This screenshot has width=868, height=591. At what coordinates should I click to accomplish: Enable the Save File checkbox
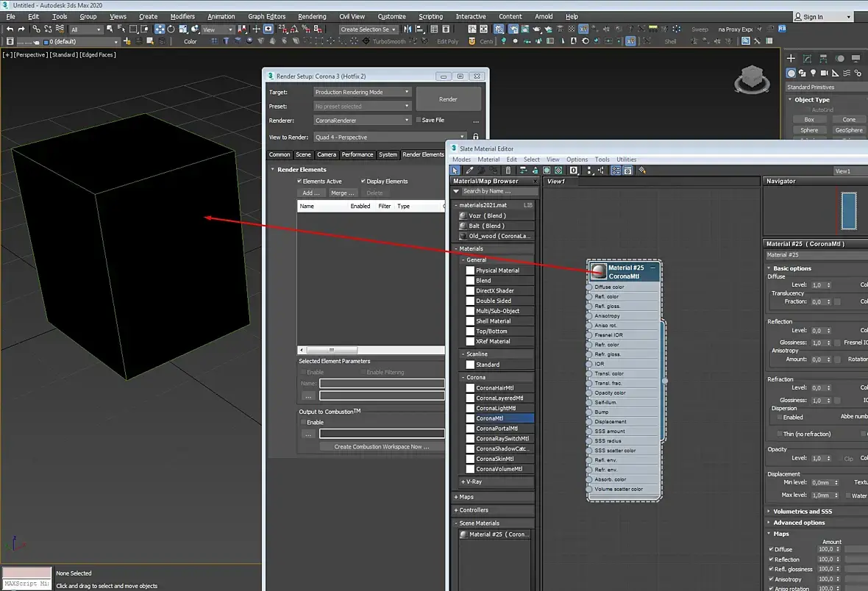tap(419, 120)
